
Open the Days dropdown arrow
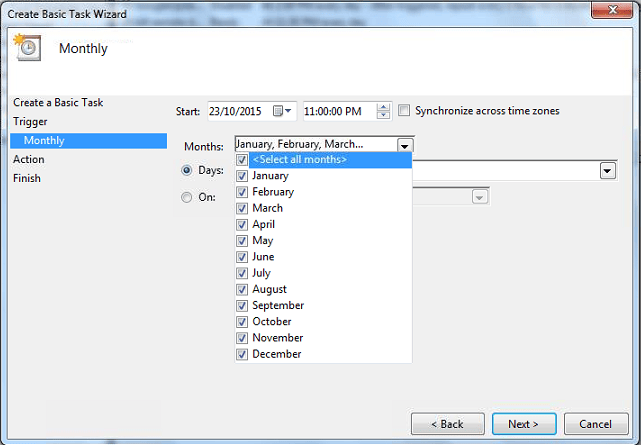click(x=607, y=171)
